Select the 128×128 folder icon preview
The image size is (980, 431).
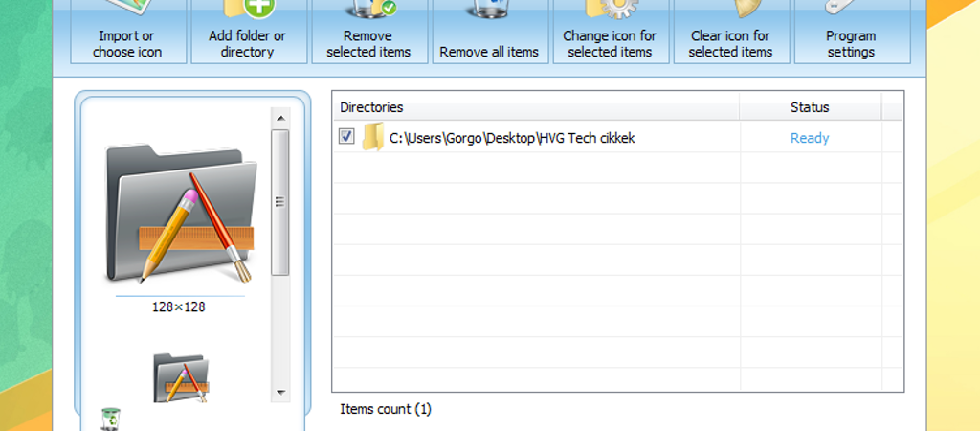click(x=181, y=214)
